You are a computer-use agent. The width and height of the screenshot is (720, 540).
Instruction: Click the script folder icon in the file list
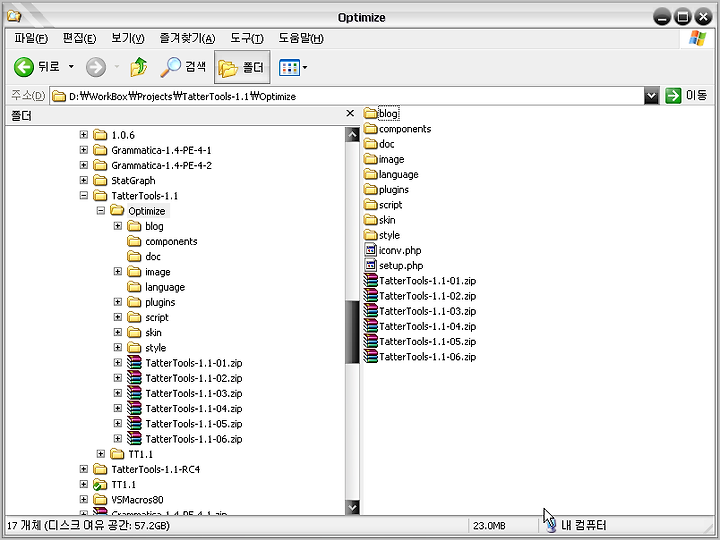tap(371, 204)
